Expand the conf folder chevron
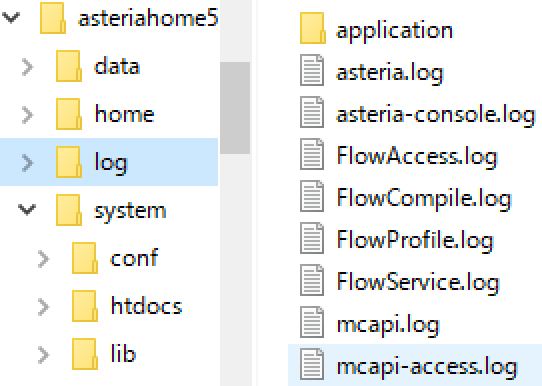 tap(43, 259)
